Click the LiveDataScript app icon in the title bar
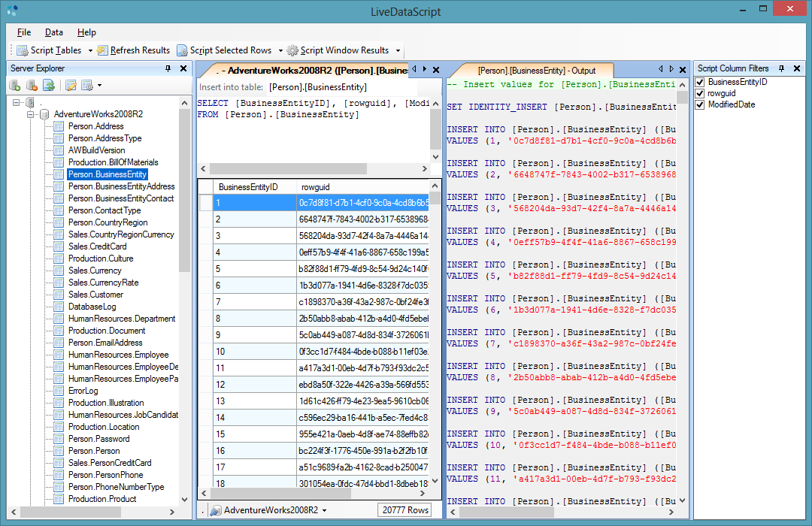 click(13, 10)
